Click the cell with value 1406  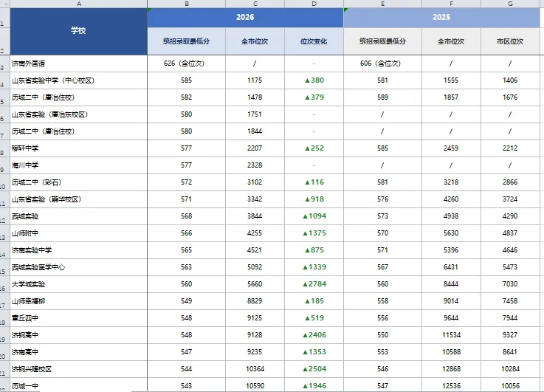(x=510, y=80)
